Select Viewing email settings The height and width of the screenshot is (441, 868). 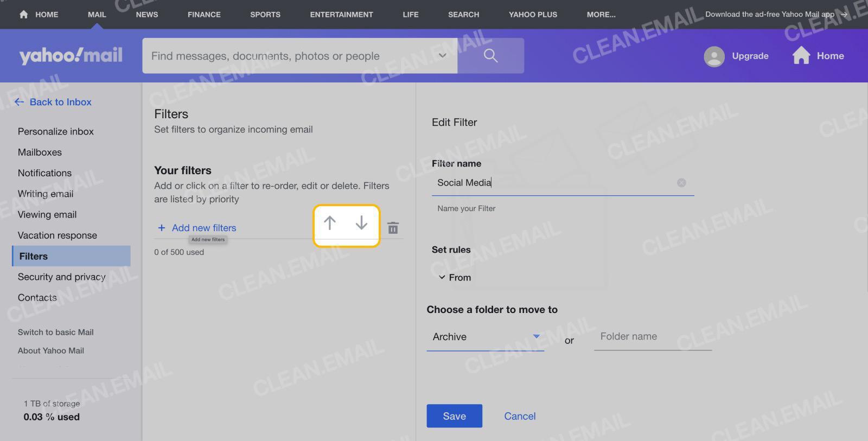47,215
